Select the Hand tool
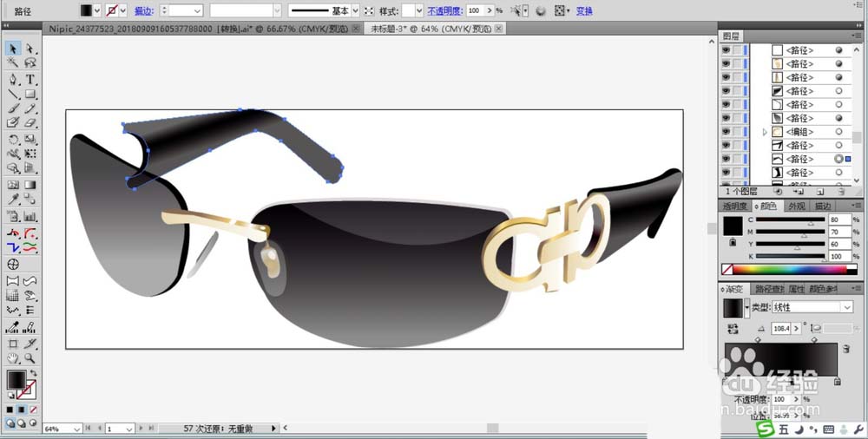 tap(13, 358)
